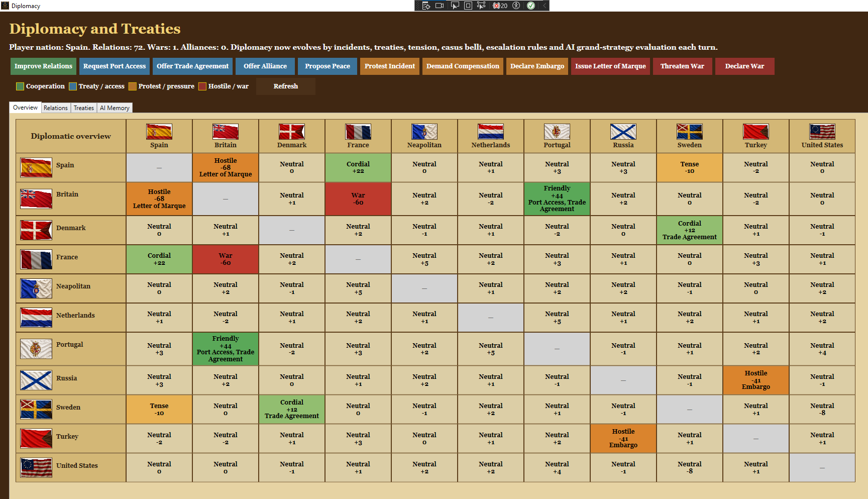868x499 pixels.
Task: Click the Britain flag in the column header
Action: pos(226,132)
